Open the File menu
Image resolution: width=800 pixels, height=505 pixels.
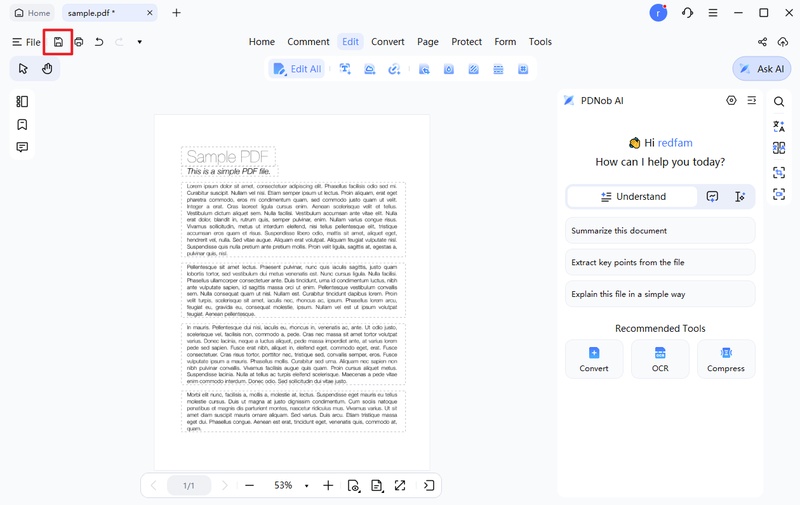tap(26, 42)
